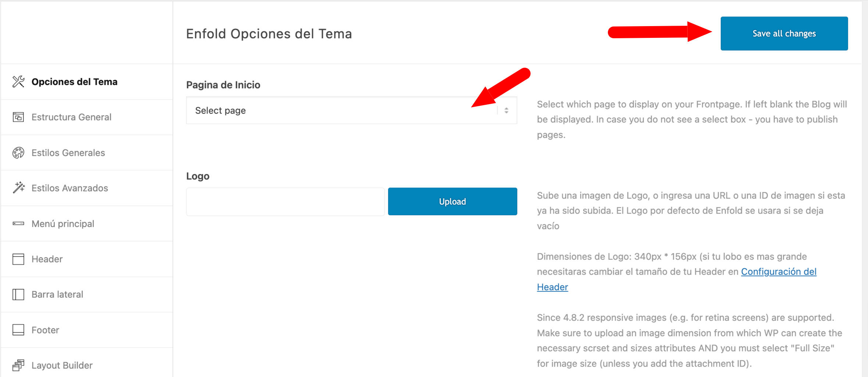Click the Logo URL input field
Viewport: 868px width, 377px height.
[x=285, y=202]
